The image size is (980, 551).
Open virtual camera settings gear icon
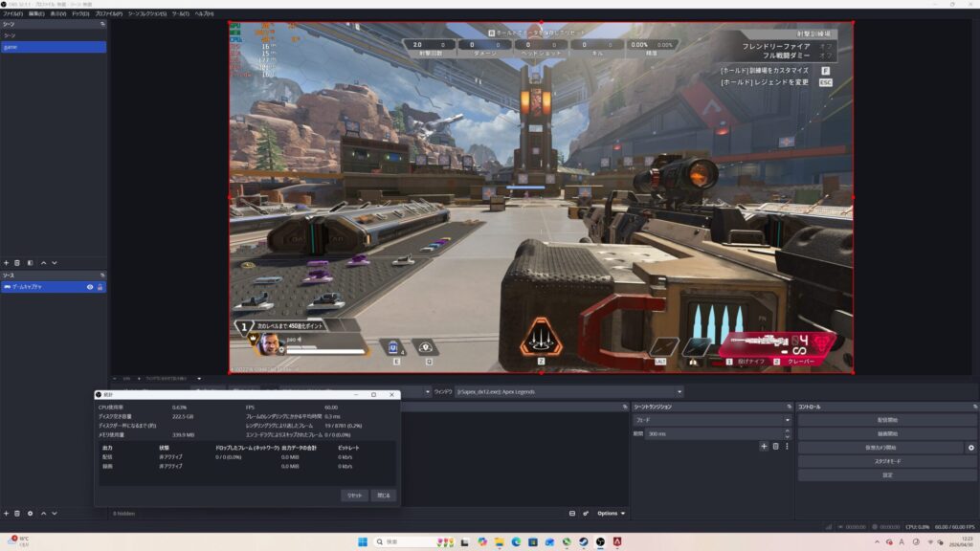(x=971, y=448)
